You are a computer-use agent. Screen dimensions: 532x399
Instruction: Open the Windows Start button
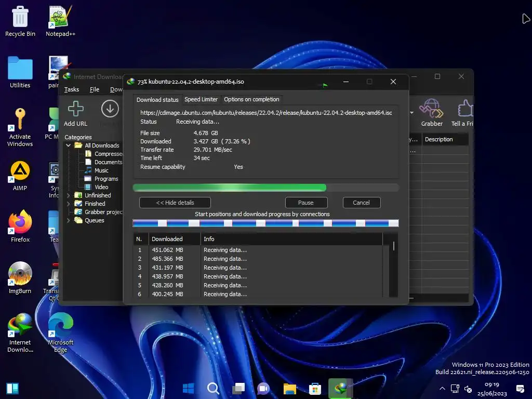(188, 388)
